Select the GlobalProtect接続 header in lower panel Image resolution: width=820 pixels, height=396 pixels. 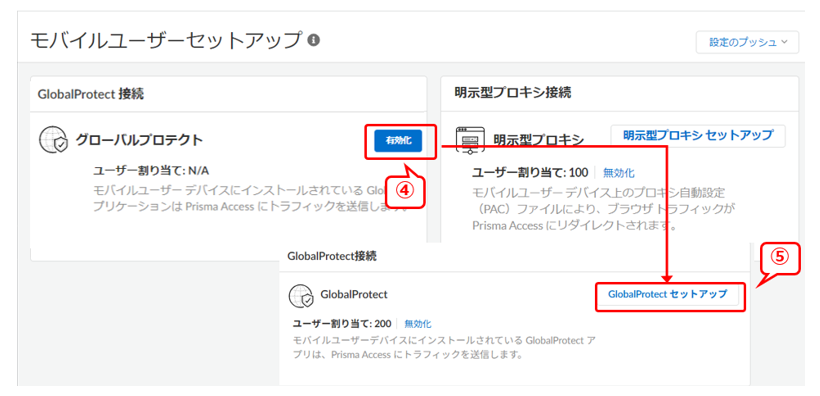[332, 256]
